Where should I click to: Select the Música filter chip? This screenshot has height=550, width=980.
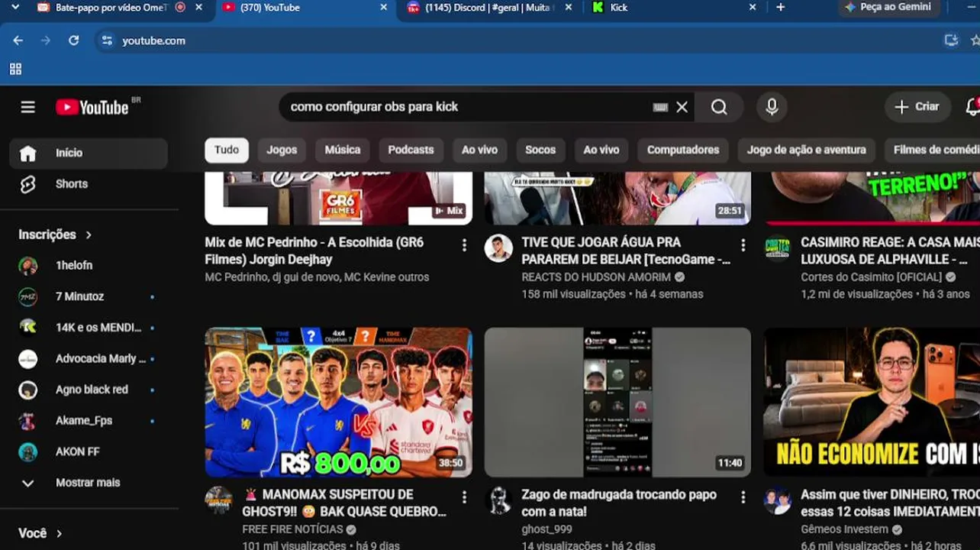343,150
